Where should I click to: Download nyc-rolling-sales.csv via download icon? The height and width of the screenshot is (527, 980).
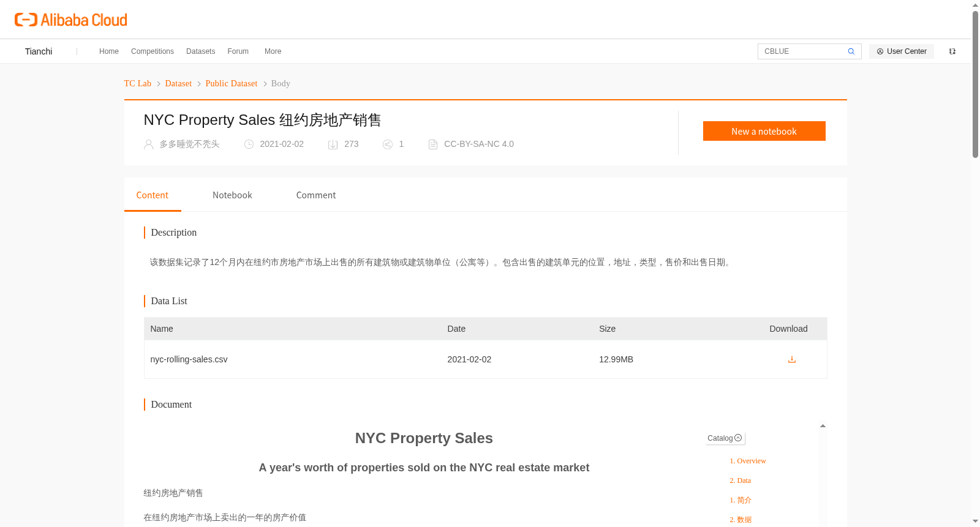click(791, 359)
